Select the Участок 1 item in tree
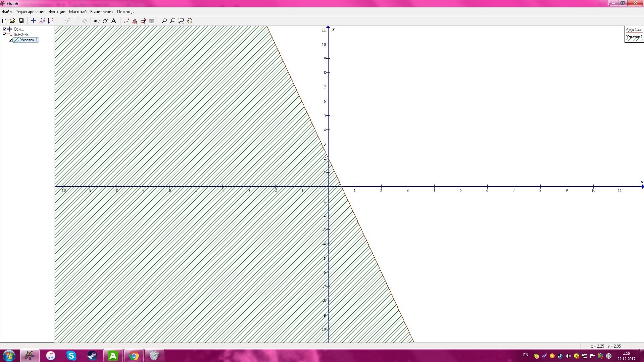The width and height of the screenshot is (644, 362). (x=29, y=40)
